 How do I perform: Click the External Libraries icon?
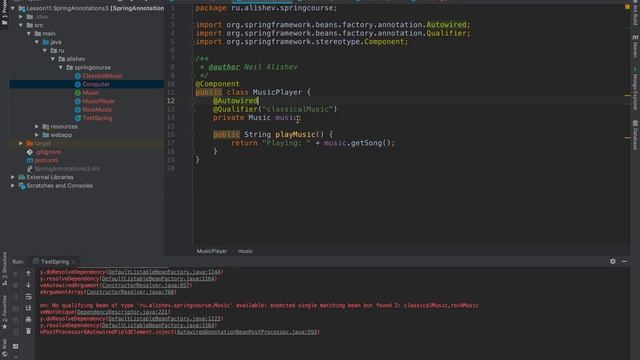(22, 177)
